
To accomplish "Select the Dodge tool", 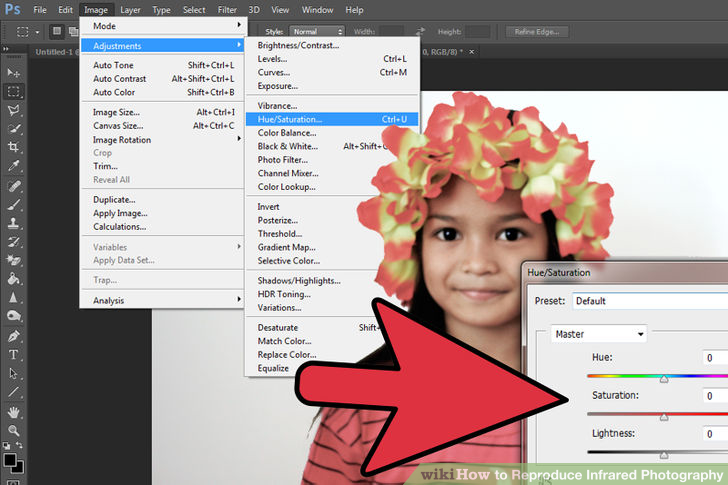I will [x=13, y=316].
